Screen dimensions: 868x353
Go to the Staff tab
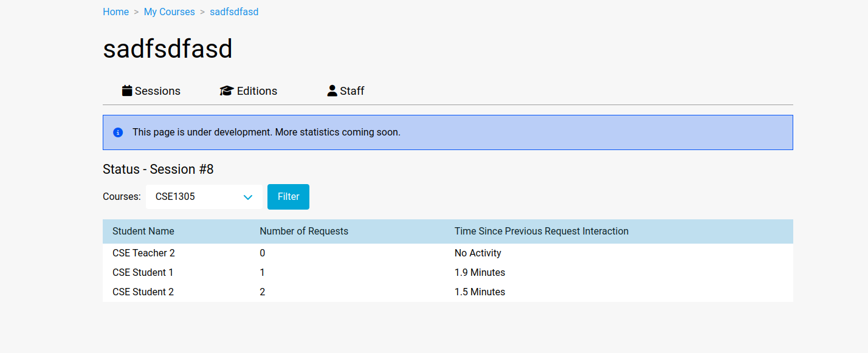pos(346,91)
